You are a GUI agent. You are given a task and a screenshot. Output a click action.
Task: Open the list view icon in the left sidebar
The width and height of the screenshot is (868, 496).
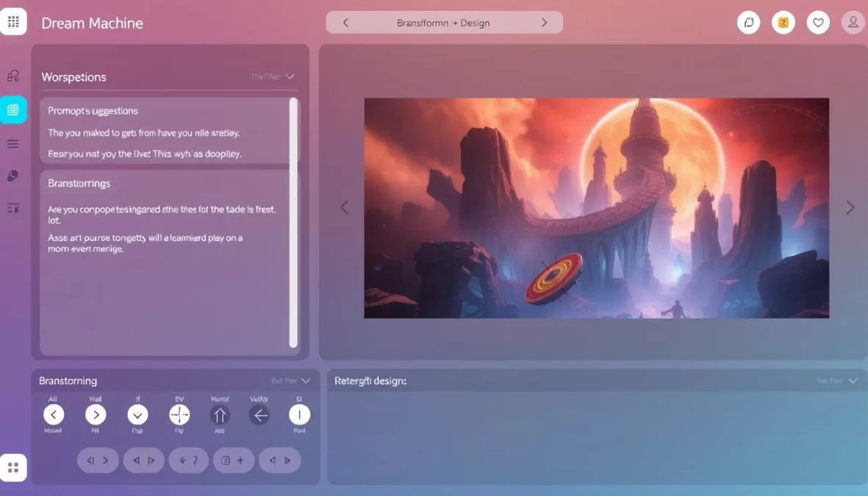point(12,143)
